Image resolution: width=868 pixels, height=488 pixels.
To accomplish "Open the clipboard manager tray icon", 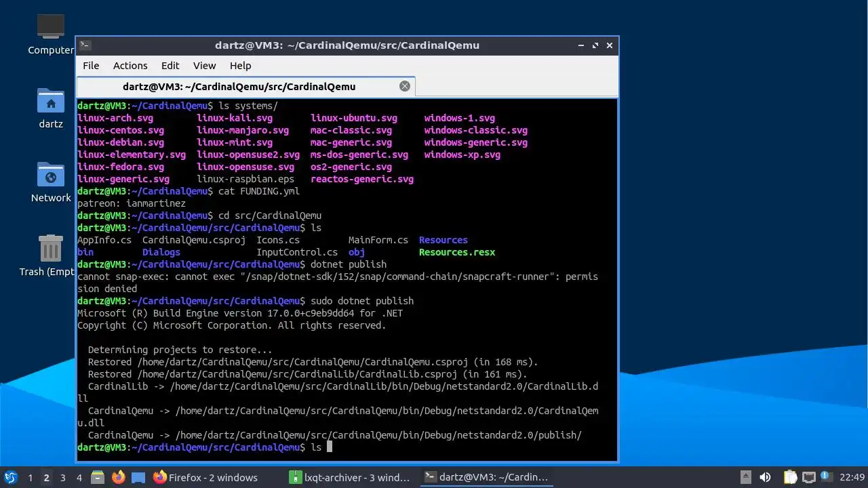I will coord(790,477).
